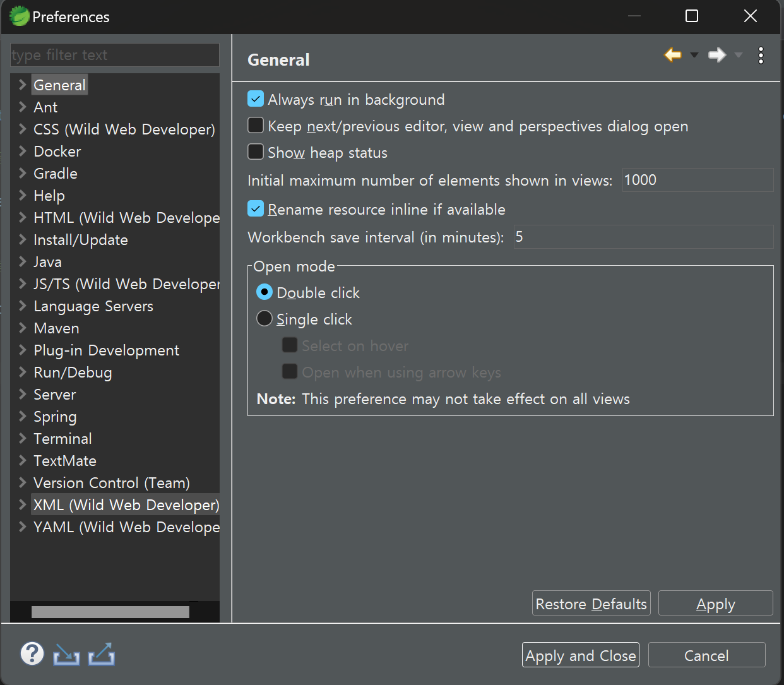Click the Workbench save interval field
Image resolution: width=784 pixels, height=685 pixels.
[643, 237]
